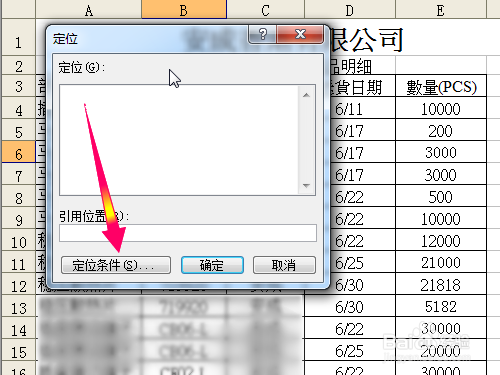Screen dimensions: 500x375
Task: Select row 10 header
Action: pyautogui.click(x=18, y=240)
